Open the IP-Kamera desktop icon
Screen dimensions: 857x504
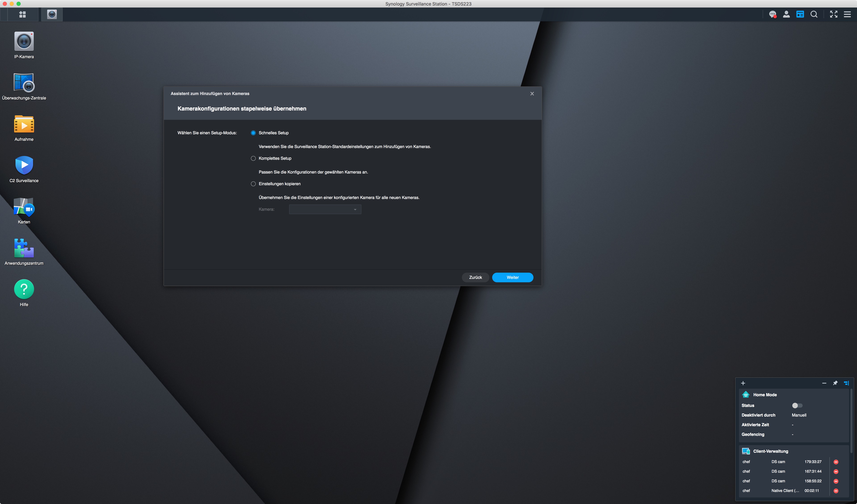pos(24,42)
